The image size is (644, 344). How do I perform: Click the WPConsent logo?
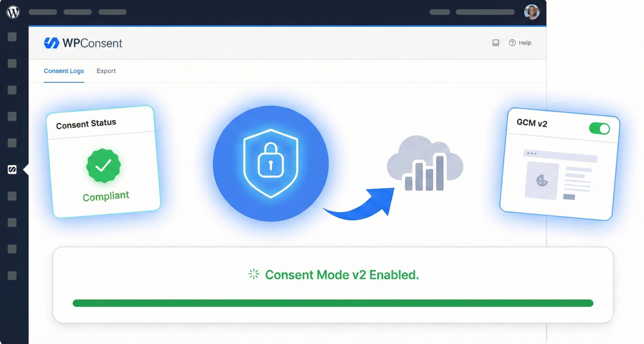coord(83,43)
